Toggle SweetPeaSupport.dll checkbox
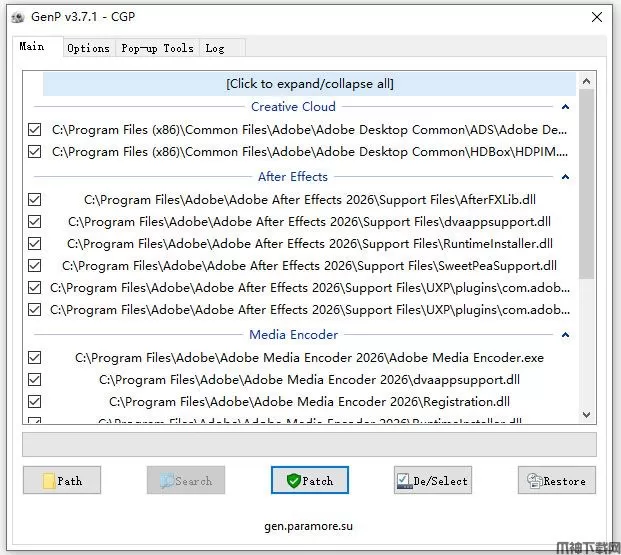This screenshot has height=555, width=621. pos(34,265)
